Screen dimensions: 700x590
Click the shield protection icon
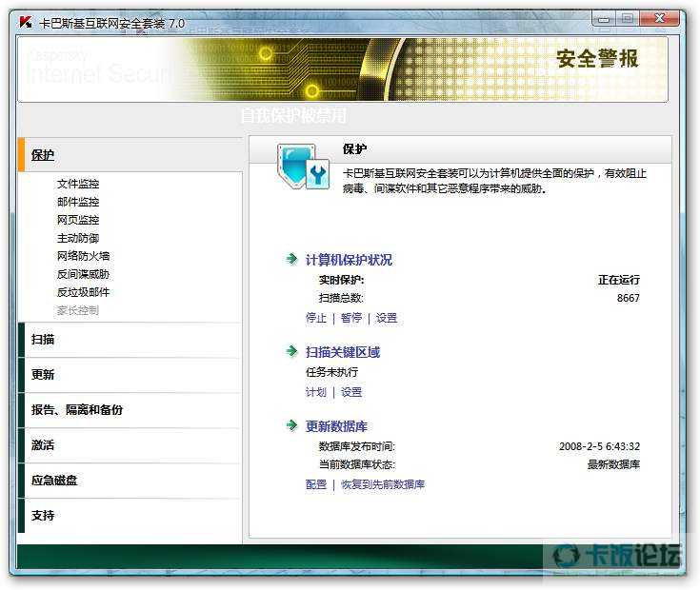(303, 167)
